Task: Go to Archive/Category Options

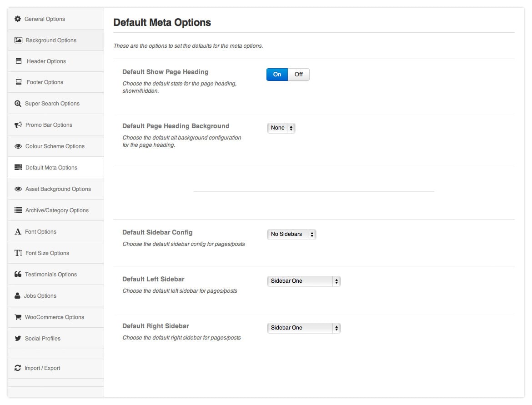Action: [x=56, y=210]
